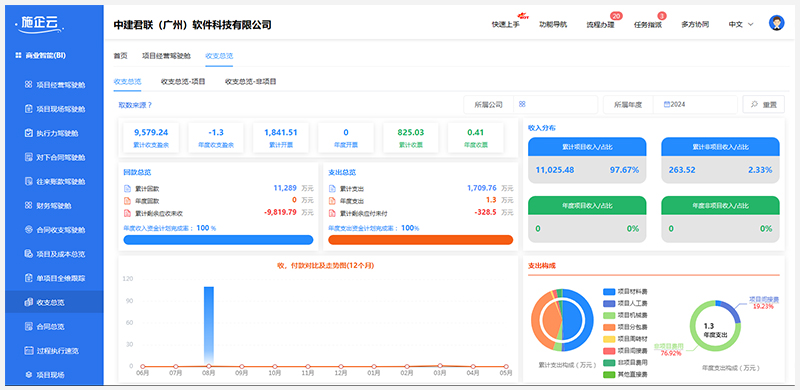Click the calendar icon beside 2024
The image size is (800, 390).
click(667, 104)
